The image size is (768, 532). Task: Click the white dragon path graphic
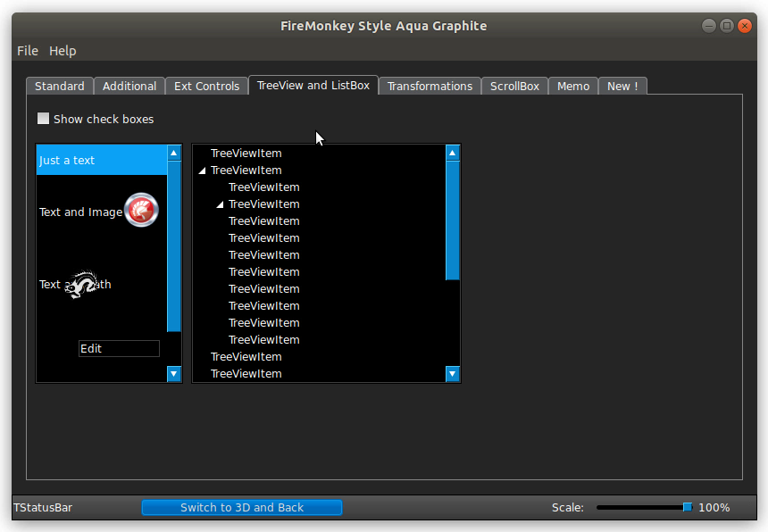81,285
